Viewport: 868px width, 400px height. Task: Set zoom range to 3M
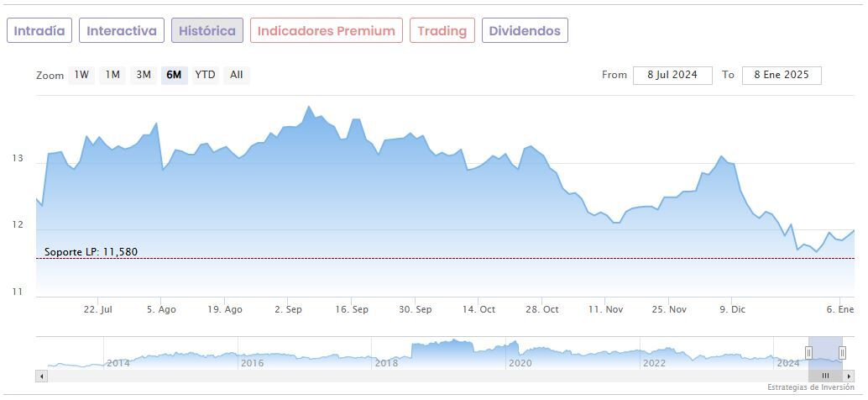[144, 75]
